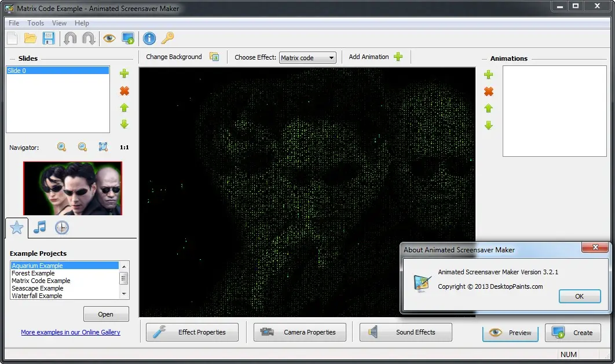Remove an animation with the Animations panel red X

coord(488,91)
